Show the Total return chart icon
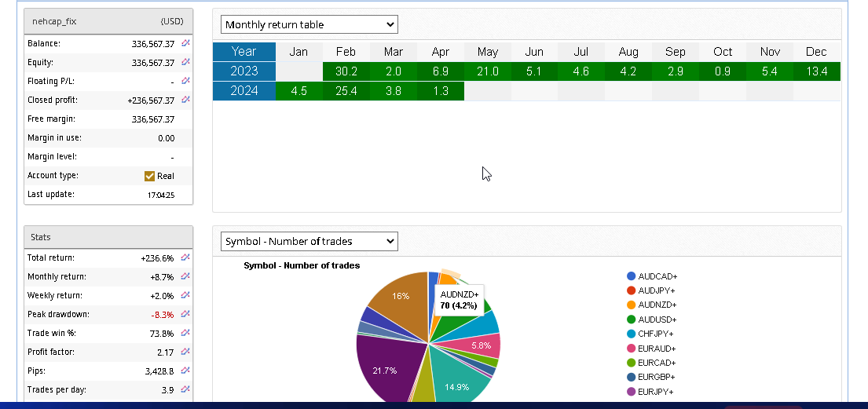Viewport: 868px width, 409px height. tap(186, 257)
